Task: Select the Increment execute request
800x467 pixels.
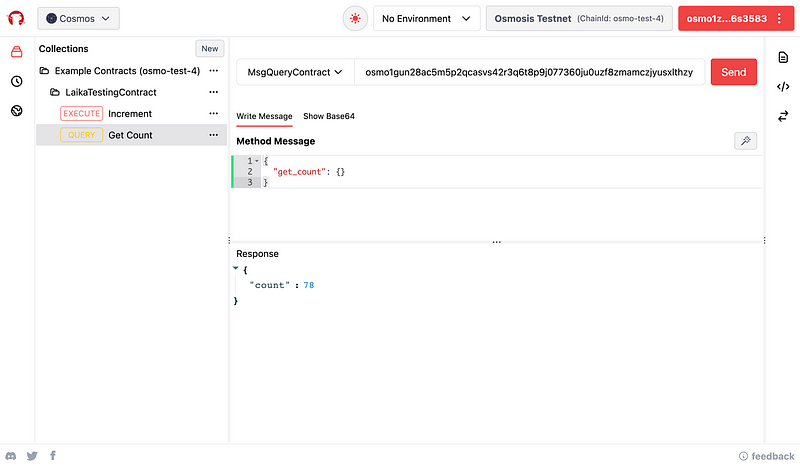Action: tap(130, 114)
